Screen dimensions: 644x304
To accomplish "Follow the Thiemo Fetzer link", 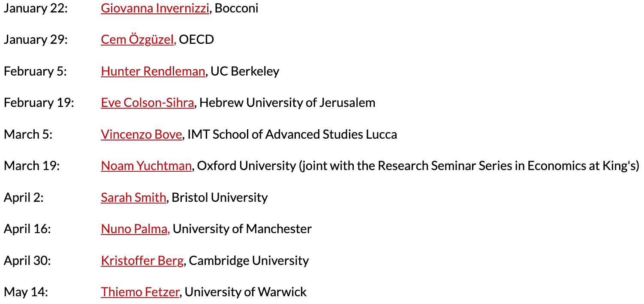I will pyautogui.click(x=140, y=292).
